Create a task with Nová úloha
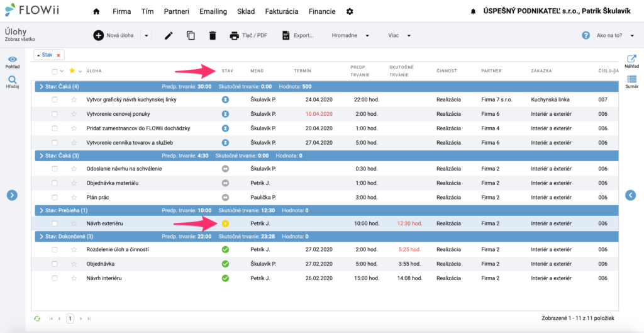The image size is (644, 333). [x=114, y=36]
